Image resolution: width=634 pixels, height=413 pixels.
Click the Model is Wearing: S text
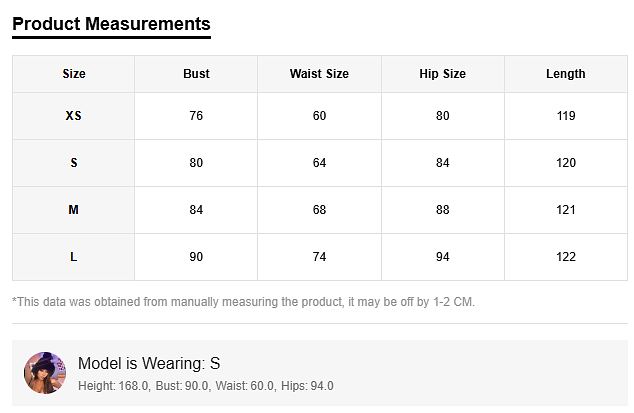point(149,363)
